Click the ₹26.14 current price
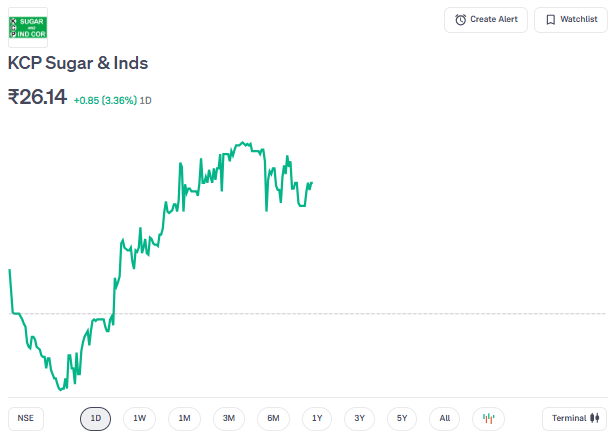Screen dimensions: 616x438 click(x=37, y=97)
